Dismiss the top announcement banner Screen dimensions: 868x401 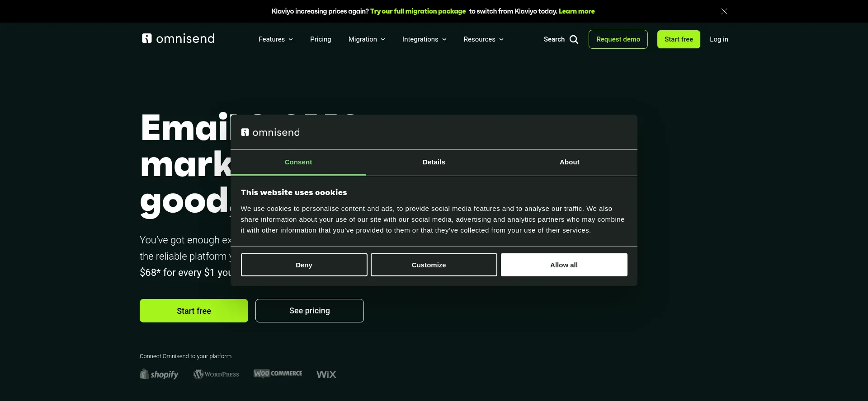click(724, 11)
